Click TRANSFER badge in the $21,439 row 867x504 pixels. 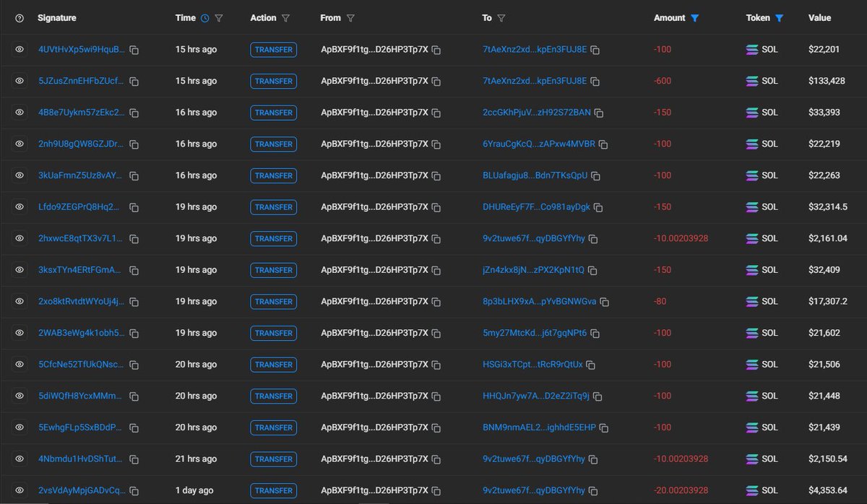[274, 427]
